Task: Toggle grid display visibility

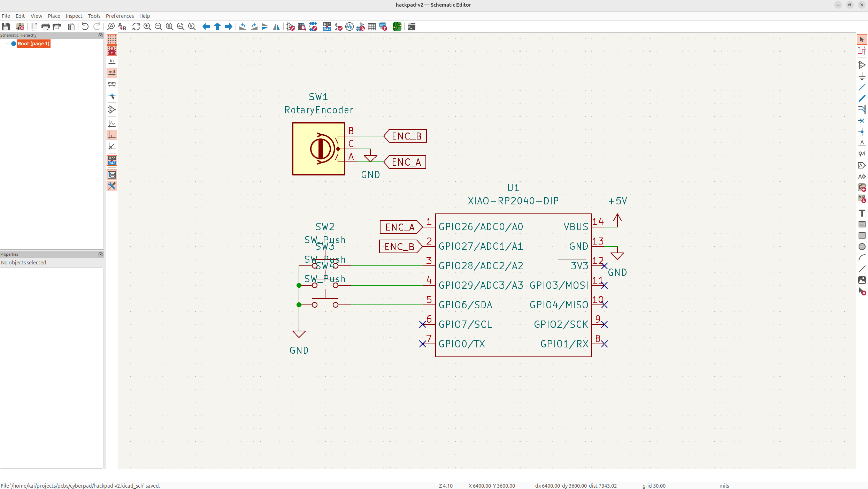Action: coord(112,39)
